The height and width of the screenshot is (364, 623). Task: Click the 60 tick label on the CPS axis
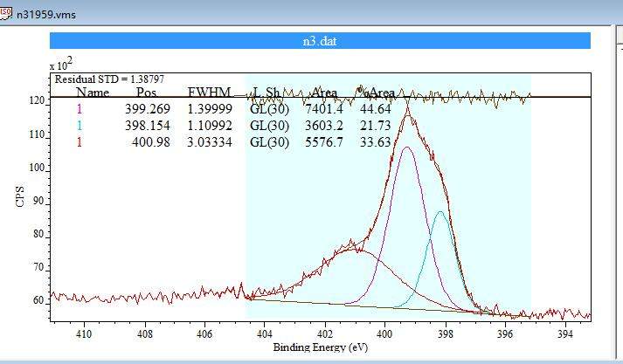39,300
